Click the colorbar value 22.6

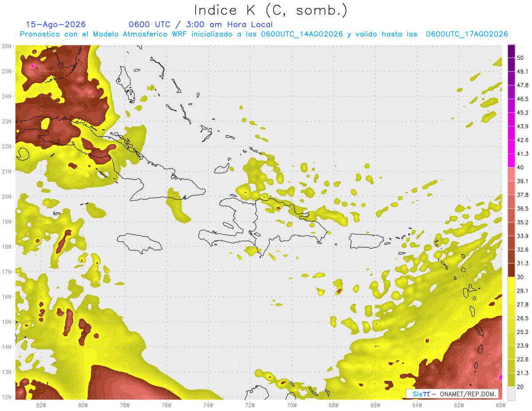click(523, 360)
